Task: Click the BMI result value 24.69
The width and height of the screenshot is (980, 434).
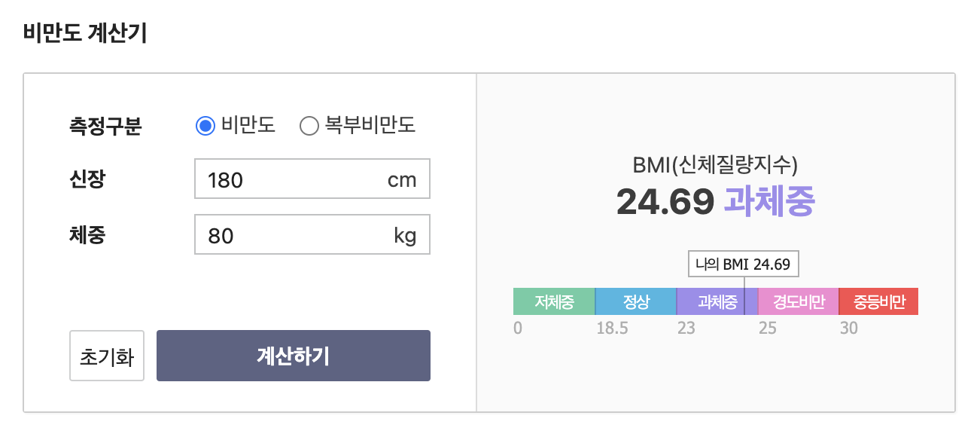Action: pyautogui.click(x=666, y=200)
